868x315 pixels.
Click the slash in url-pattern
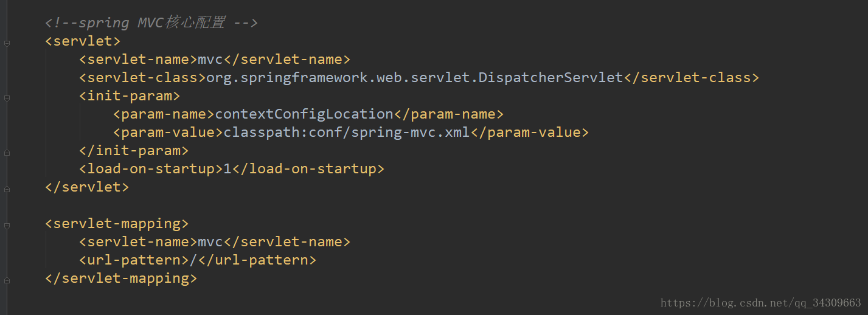coord(193,260)
